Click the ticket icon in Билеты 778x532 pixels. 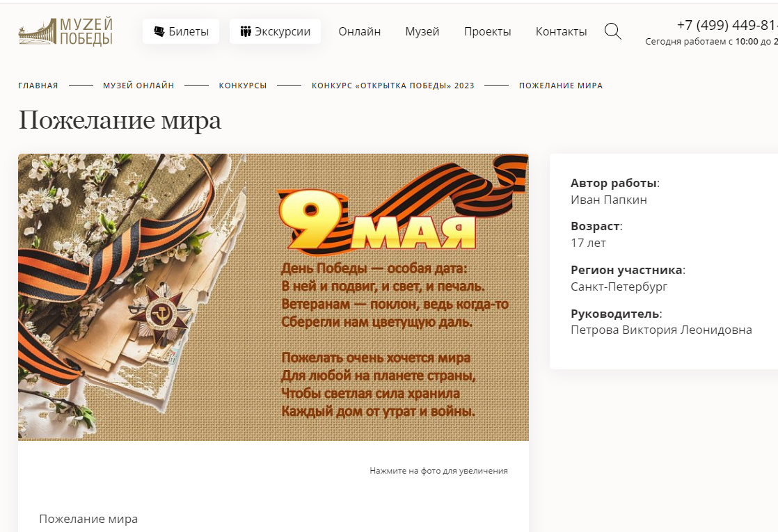[x=159, y=32]
